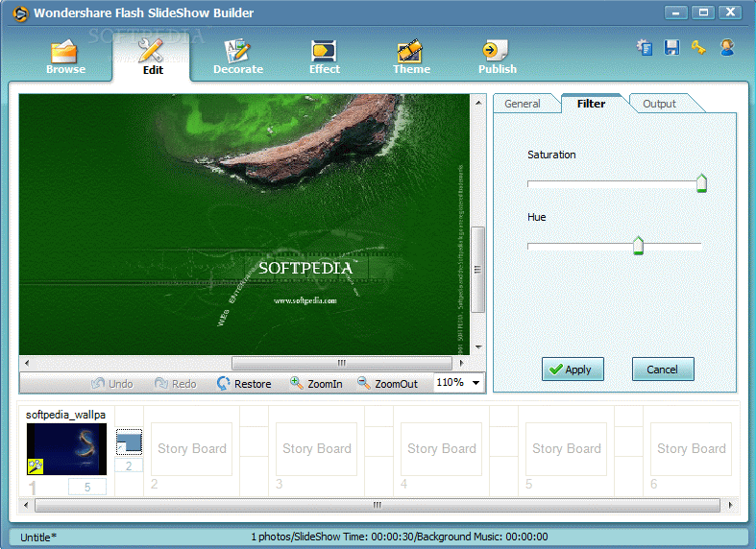Select empty Story Board slot 3

point(316,449)
